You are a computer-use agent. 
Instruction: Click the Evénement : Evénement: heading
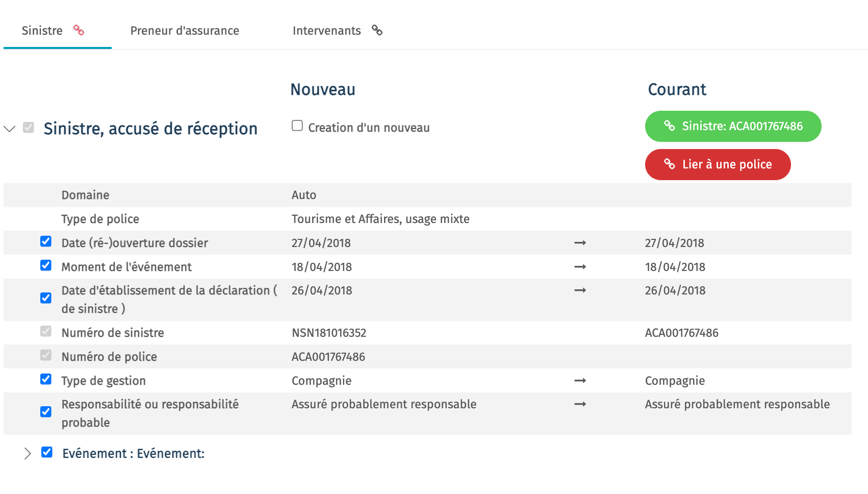(x=133, y=454)
